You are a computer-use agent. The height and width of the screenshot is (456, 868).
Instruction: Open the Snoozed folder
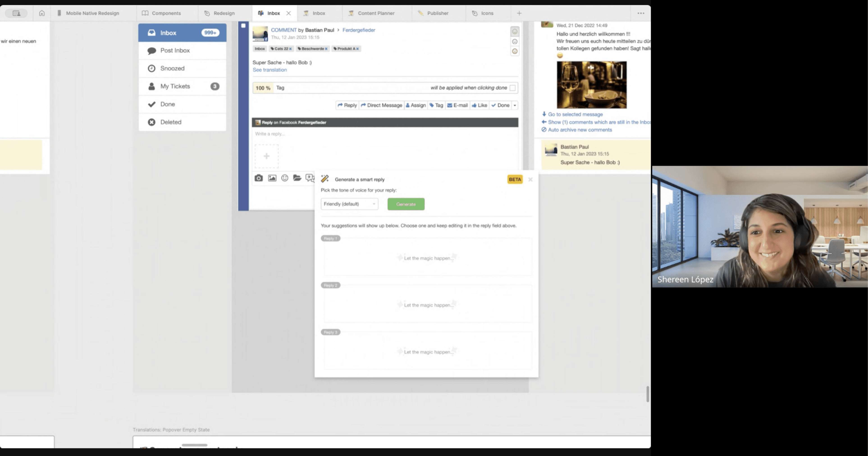172,69
